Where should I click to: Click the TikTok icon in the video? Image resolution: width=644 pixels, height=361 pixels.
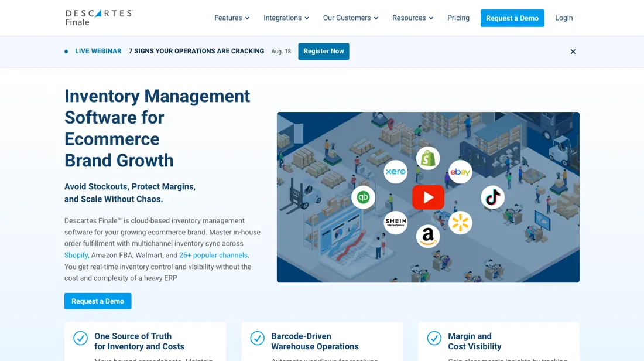(x=493, y=197)
